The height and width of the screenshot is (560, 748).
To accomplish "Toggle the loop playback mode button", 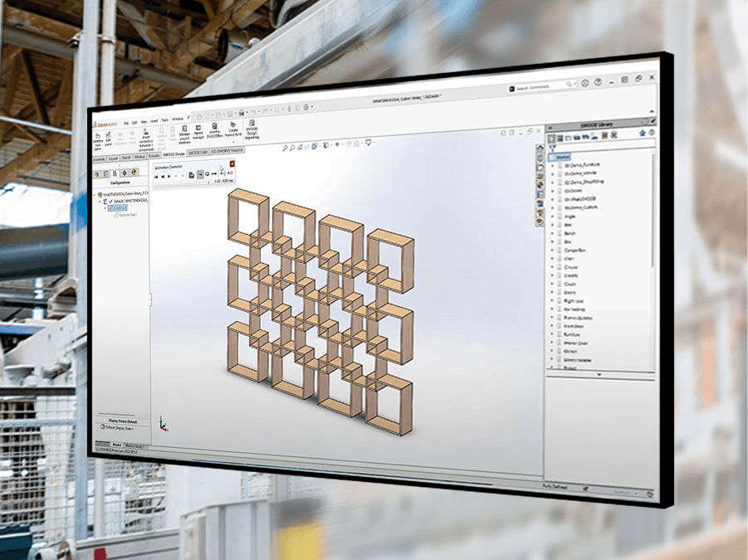I will (208, 175).
